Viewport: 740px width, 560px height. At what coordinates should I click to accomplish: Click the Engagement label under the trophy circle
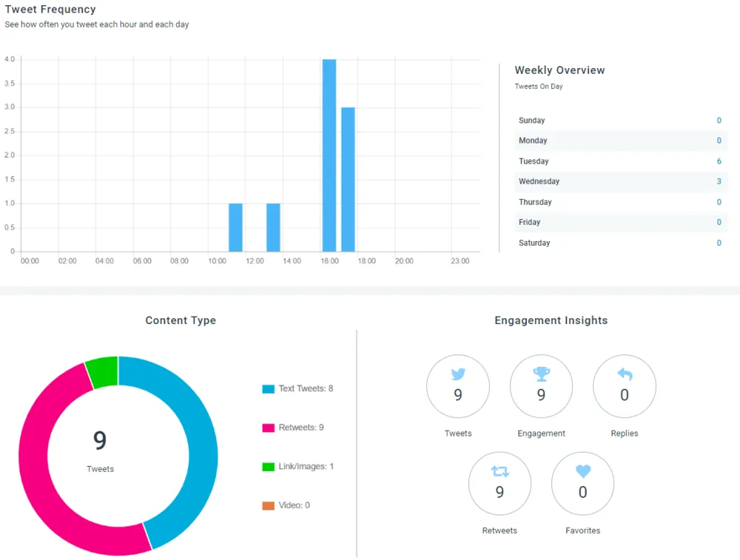[x=542, y=434]
